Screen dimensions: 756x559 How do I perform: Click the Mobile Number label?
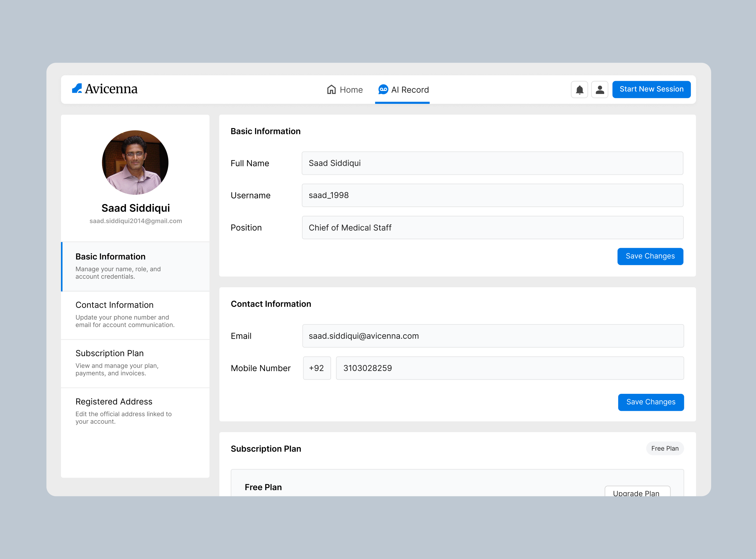(261, 368)
